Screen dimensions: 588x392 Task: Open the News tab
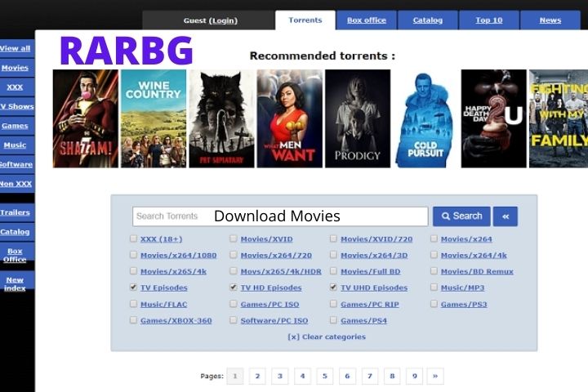click(550, 20)
